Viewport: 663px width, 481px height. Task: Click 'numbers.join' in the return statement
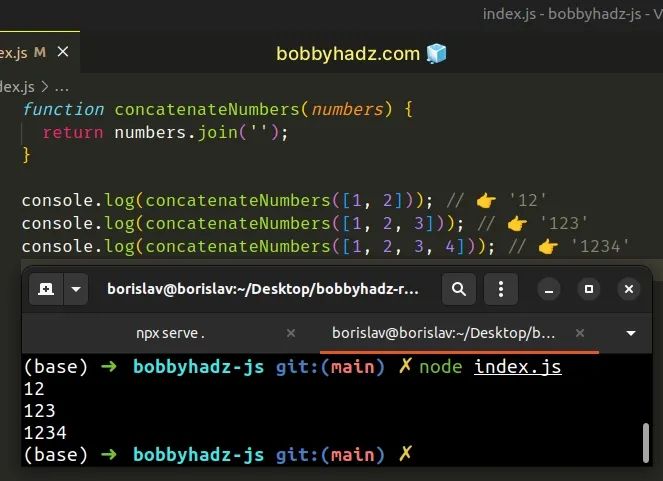point(176,133)
